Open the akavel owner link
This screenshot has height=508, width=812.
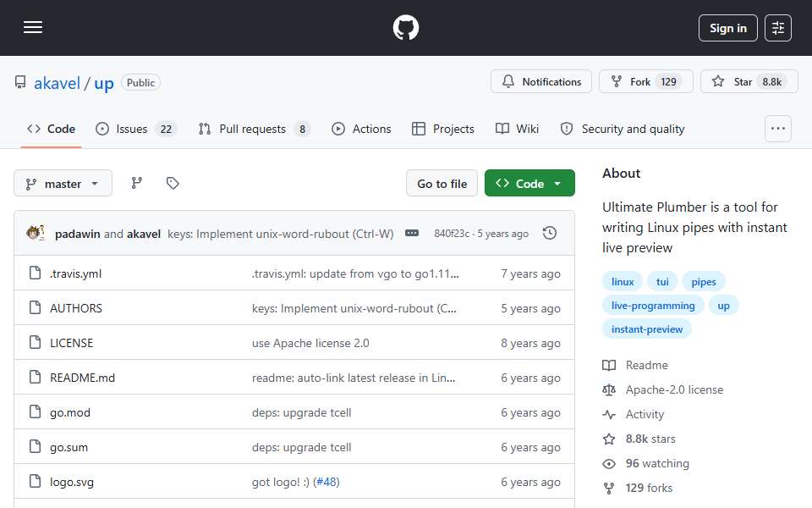point(57,83)
